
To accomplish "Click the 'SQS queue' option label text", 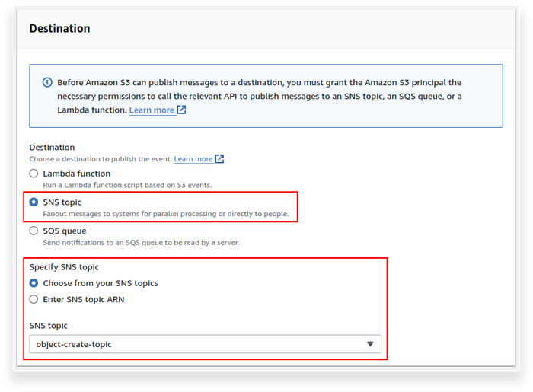I will click(x=65, y=231).
